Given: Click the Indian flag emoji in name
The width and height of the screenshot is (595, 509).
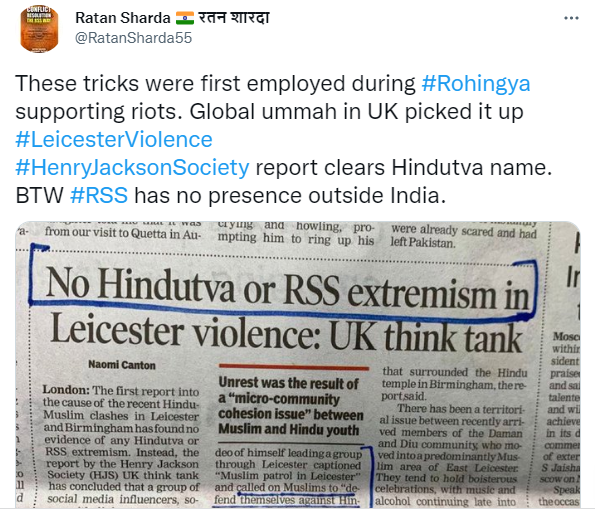Looking at the screenshot, I should (185, 18).
